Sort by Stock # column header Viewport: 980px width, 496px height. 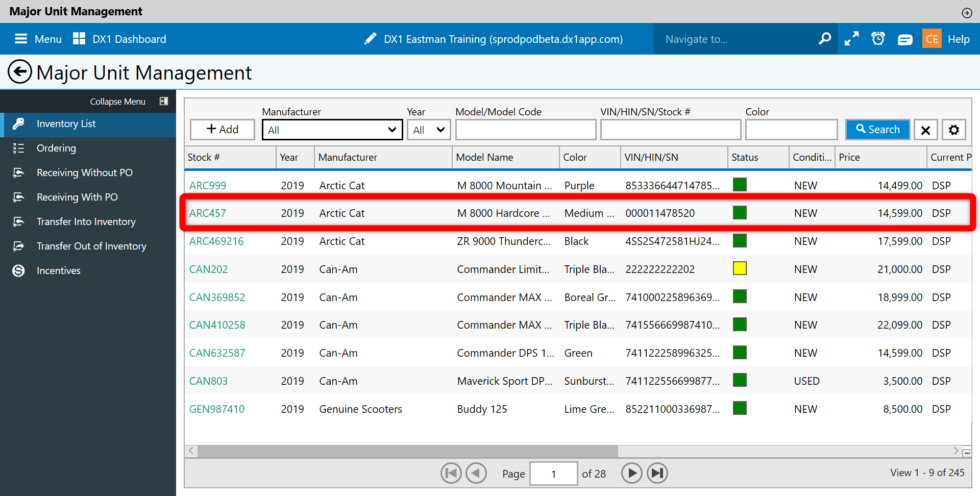coord(230,157)
